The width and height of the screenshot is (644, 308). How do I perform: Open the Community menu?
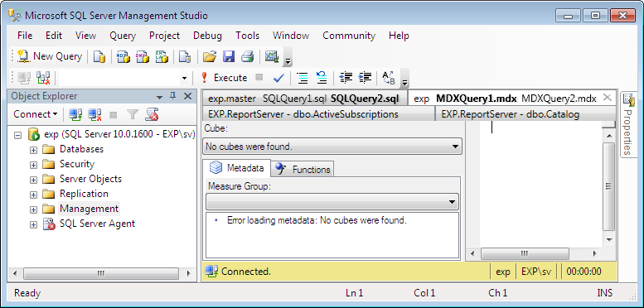349,36
